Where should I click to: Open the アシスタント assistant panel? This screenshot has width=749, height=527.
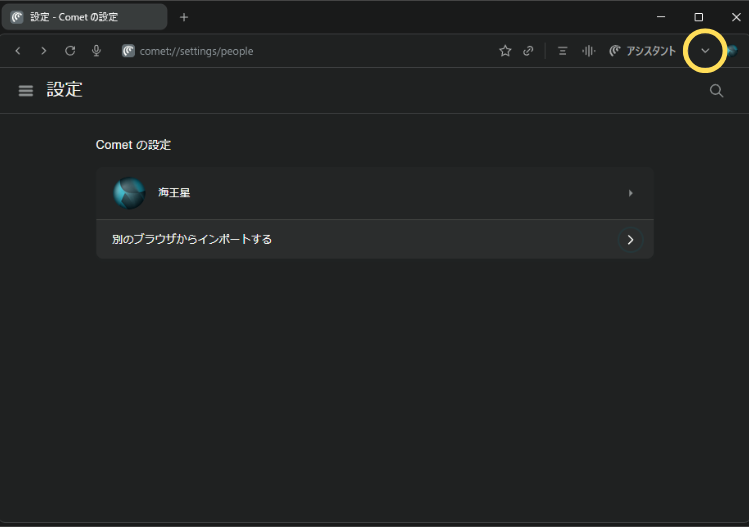click(642, 51)
